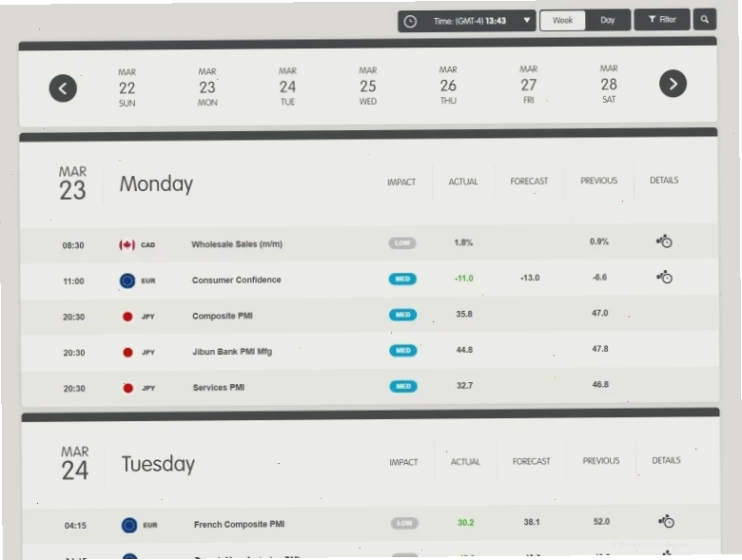Click Jibun Bank PMI Mfg event name
742x560 pixels.
coord(232,352)
